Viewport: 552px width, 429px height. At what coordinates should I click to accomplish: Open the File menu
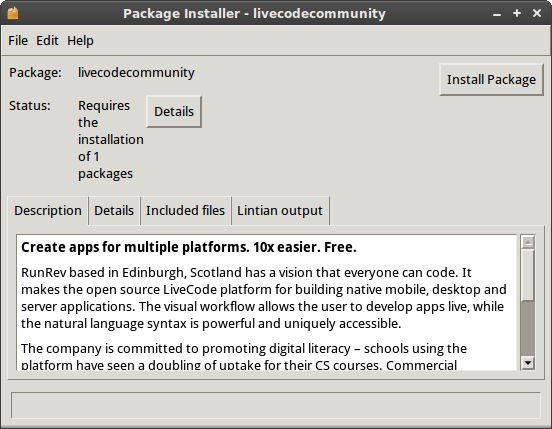18,40
